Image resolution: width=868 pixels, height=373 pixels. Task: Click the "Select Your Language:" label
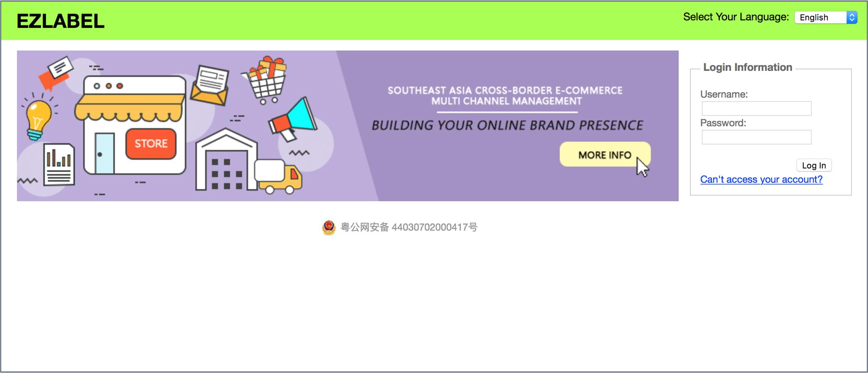[x=736, y=17]
